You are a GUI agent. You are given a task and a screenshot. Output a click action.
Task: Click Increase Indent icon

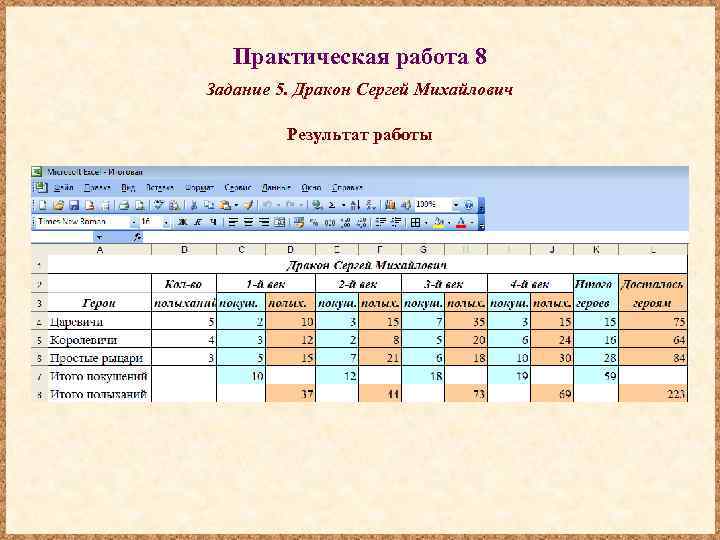(396, 223)
